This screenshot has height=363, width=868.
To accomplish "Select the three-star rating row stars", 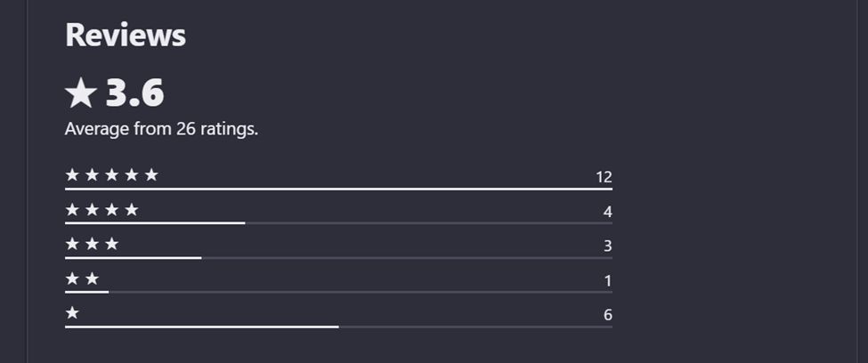I will coord(92,245).
